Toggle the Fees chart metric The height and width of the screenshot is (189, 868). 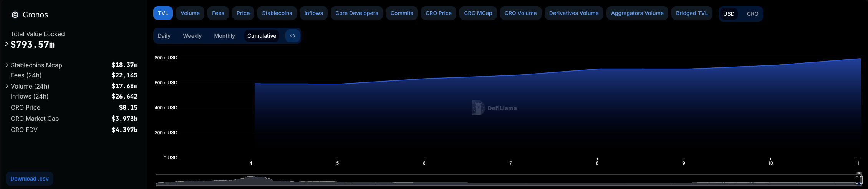(218, 13)
